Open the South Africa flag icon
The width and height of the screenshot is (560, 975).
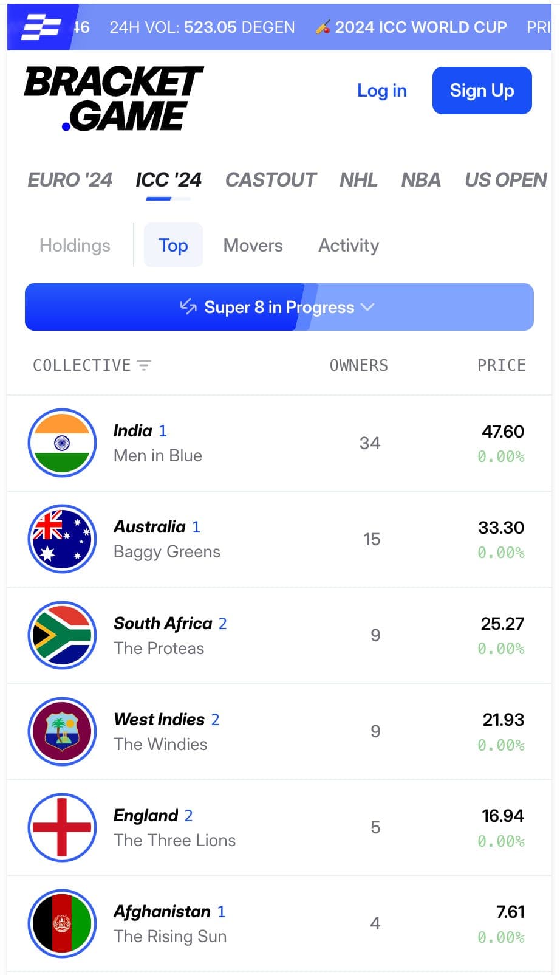[63, 635]
